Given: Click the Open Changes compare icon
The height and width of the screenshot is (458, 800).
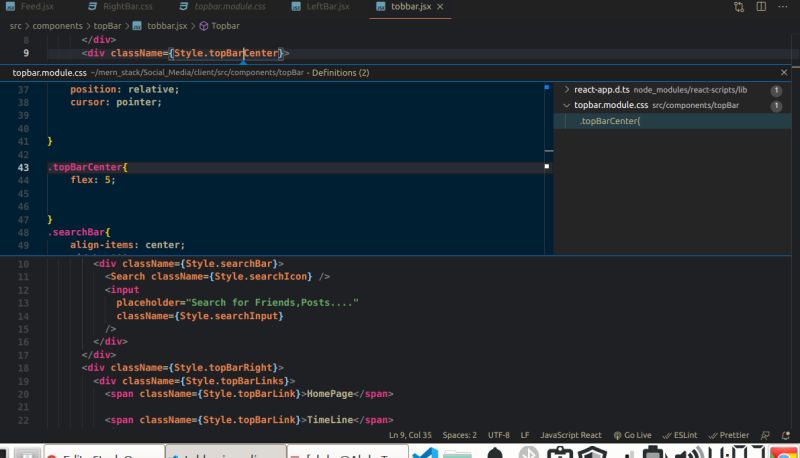Looking at the screenshot, I should tap(739, 7).
